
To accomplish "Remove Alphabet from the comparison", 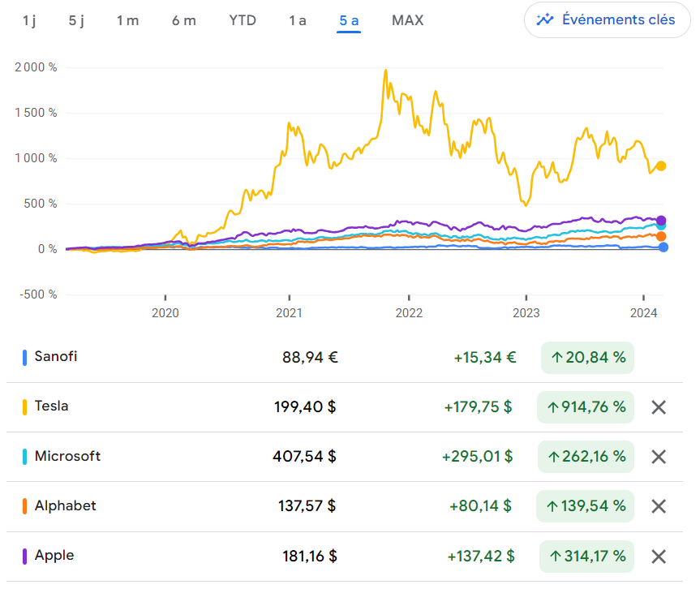I will coord(659,506).
